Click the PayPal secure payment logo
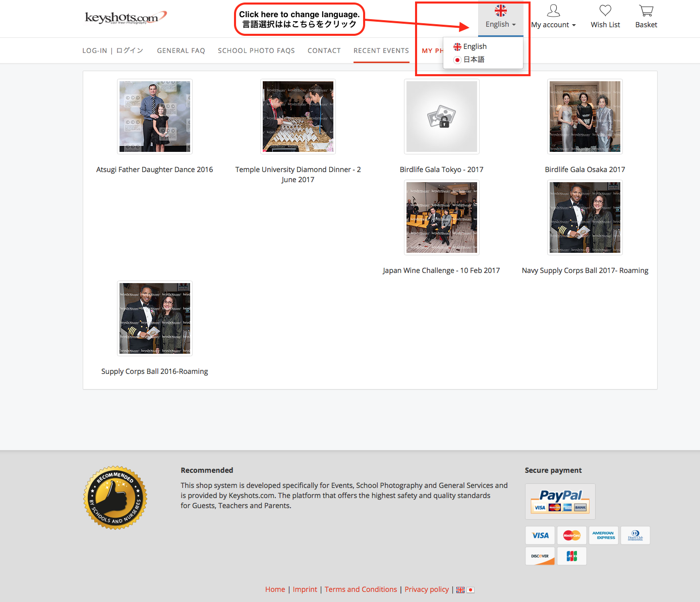 (x=560, y=501)
